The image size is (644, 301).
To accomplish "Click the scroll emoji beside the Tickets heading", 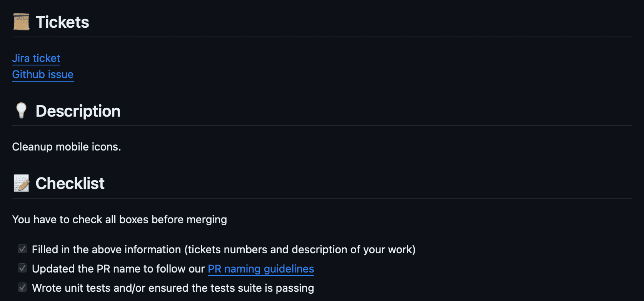I will (21, 22).
